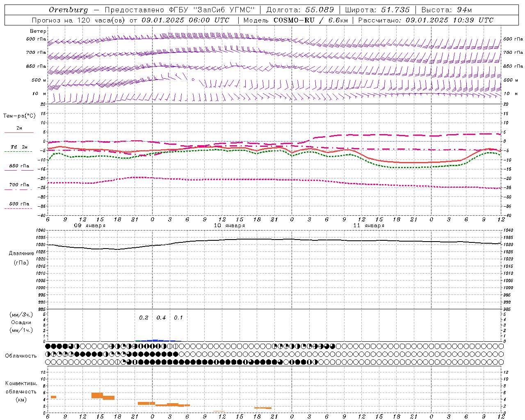Select the 'Облачность' cloudiness row label

[21, 356]
